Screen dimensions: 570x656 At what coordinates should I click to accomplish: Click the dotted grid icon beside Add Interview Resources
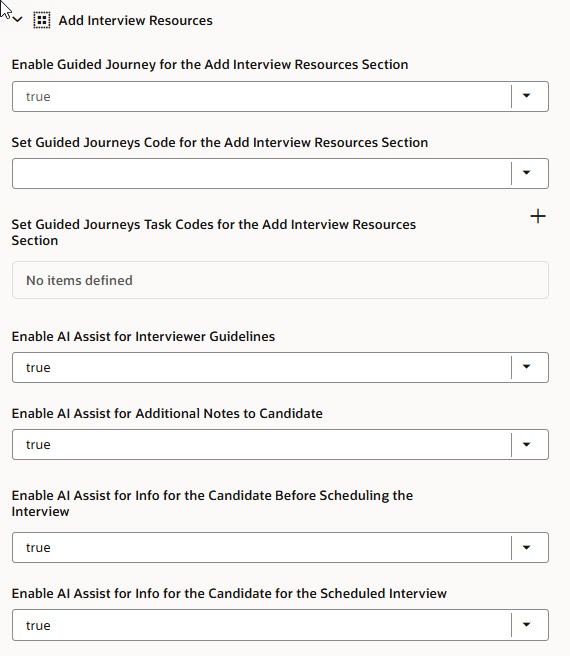pyautogui.click(x=42, y=20)
